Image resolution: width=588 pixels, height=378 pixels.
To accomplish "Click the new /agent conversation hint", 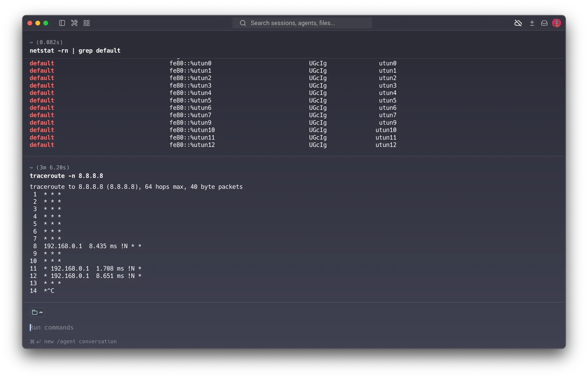I will click(73, 341).
